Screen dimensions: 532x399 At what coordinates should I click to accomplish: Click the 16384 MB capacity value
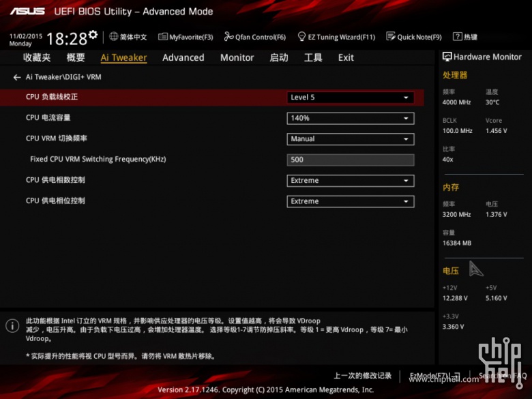tap(457, 243)
